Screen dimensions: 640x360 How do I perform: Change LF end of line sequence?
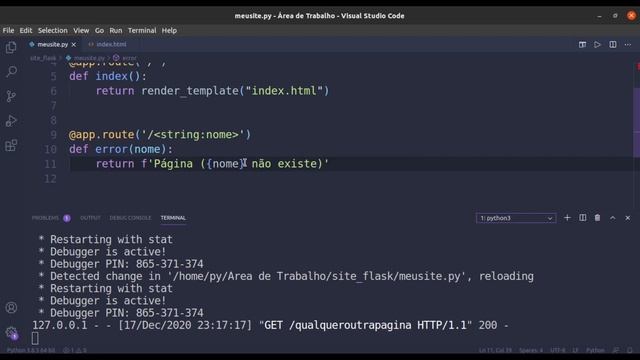[575, 350]
